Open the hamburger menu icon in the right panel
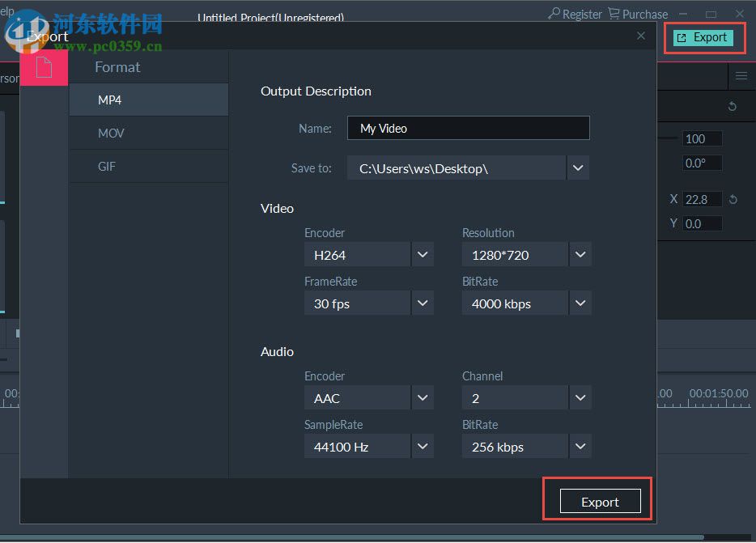The width and height of the screenshot is (756, 543). pyautogui.click(x=741, y=76)
